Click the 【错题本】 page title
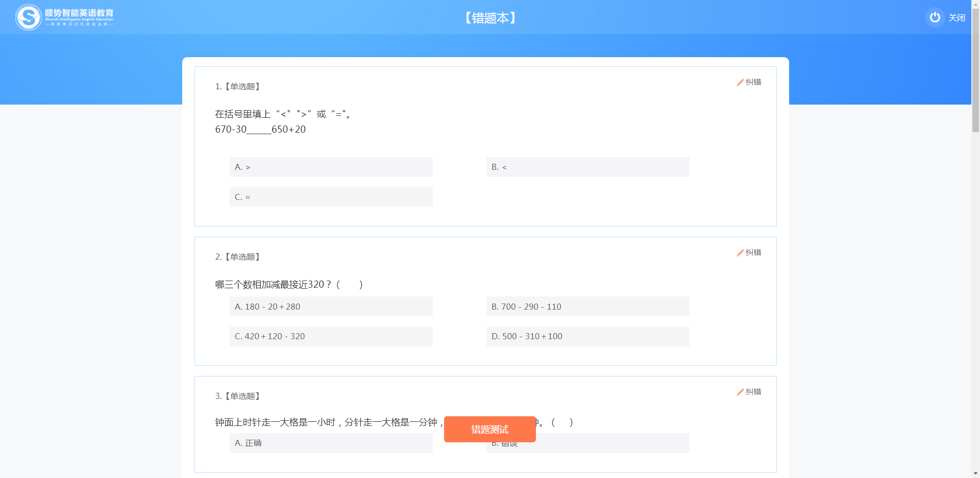Image resolution: width=980 pixels, height=478 pixels. [490, 18]
